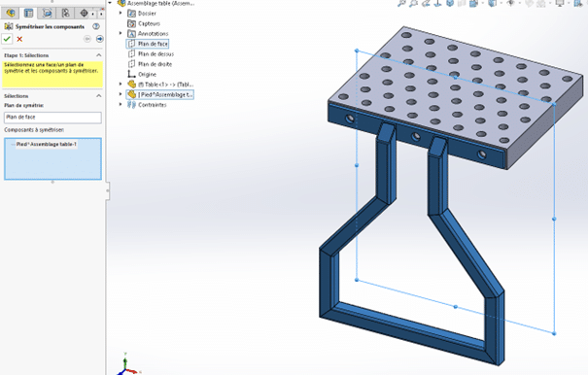The width and height of the screenshot is (588, 375).
Task: Click the blue Next arrow button
Action: coord(99,39)
